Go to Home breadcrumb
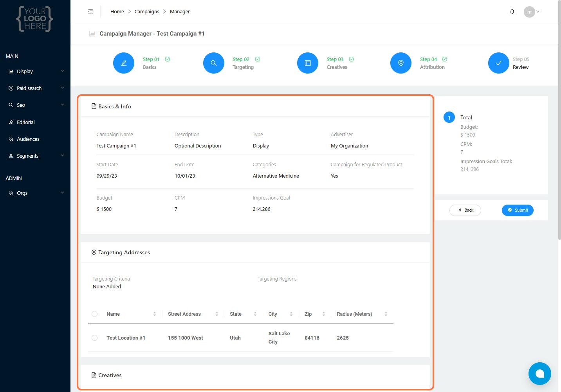Viewport: 561px width, 392px height. 117,11
